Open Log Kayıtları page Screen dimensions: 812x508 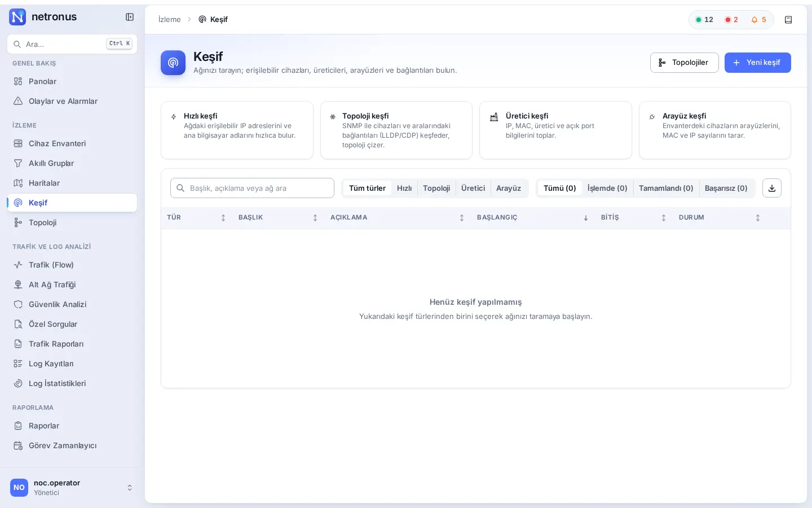[x=72, y=364]
